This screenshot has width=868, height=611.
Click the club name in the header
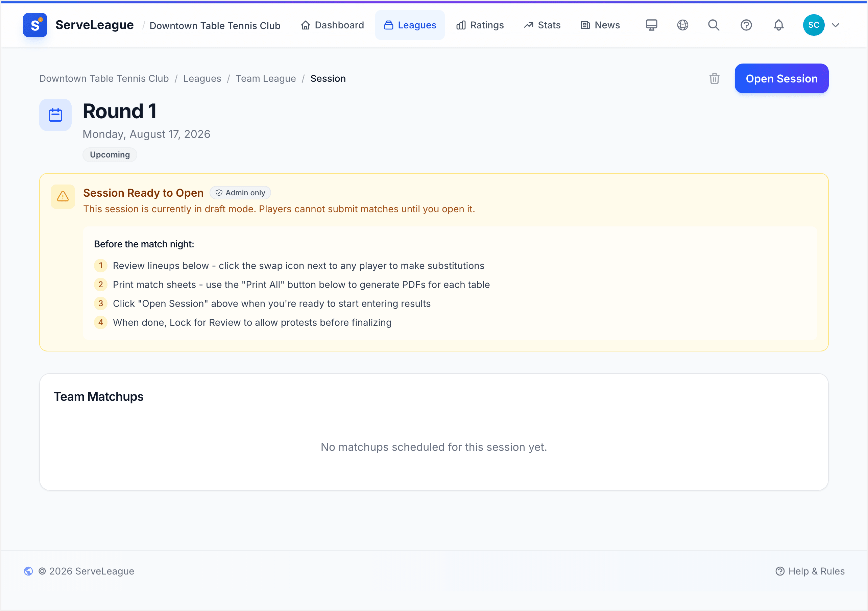point(215,25)
